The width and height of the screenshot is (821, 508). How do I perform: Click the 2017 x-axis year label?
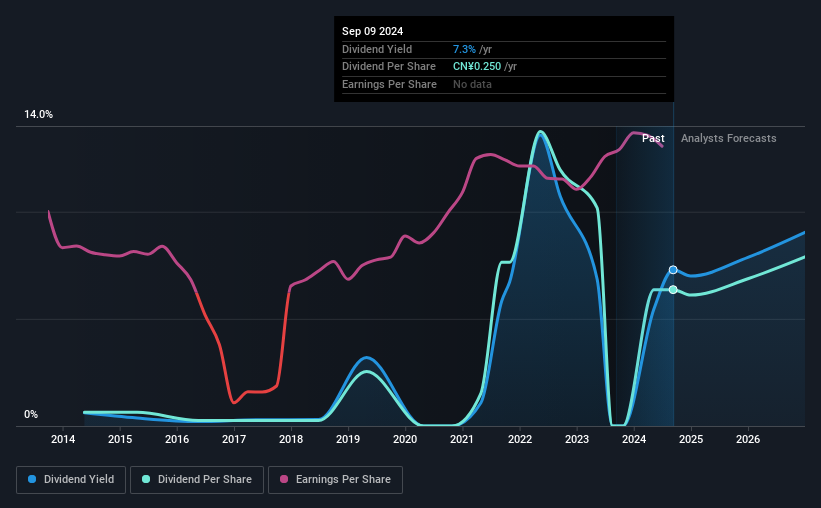(234, 439)
